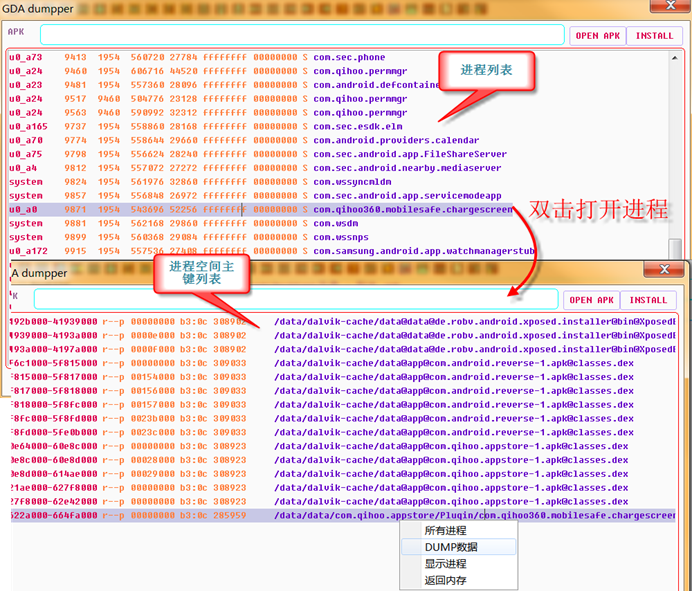Click user u0_a165 in the process list
The image size is (692, 591).
tap(28, 126)
